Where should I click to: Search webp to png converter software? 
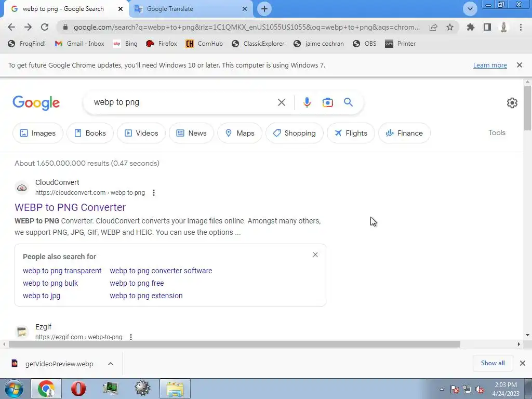(161, 271)
